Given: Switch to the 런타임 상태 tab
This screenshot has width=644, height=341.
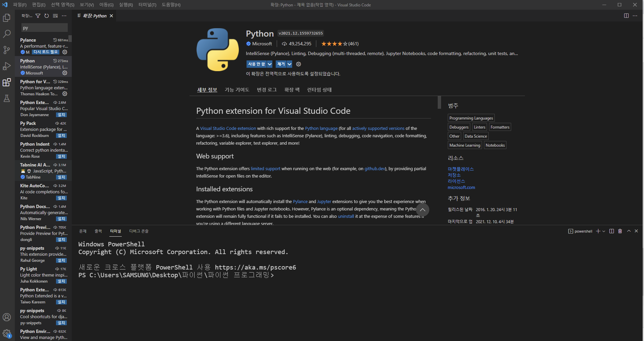Looking at the screenshot, I should point(319,90).
